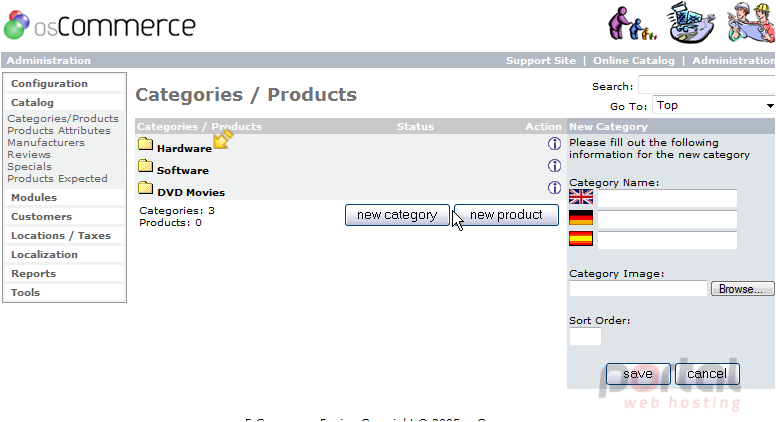Open the Manufacturers link
The image size is (776, 422).
[x=46, y=142]
